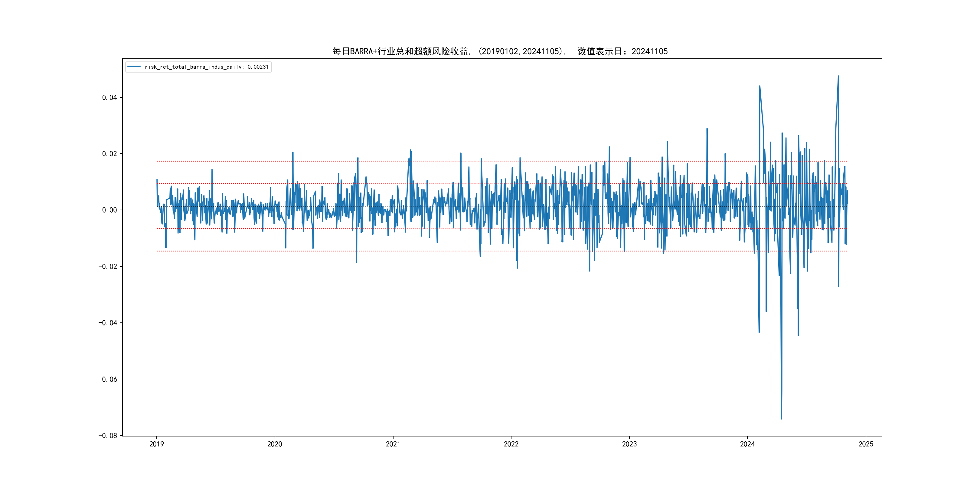Click the 0.00 y-axis tick label
Screen dimensions: 980x490
[109, 210]
